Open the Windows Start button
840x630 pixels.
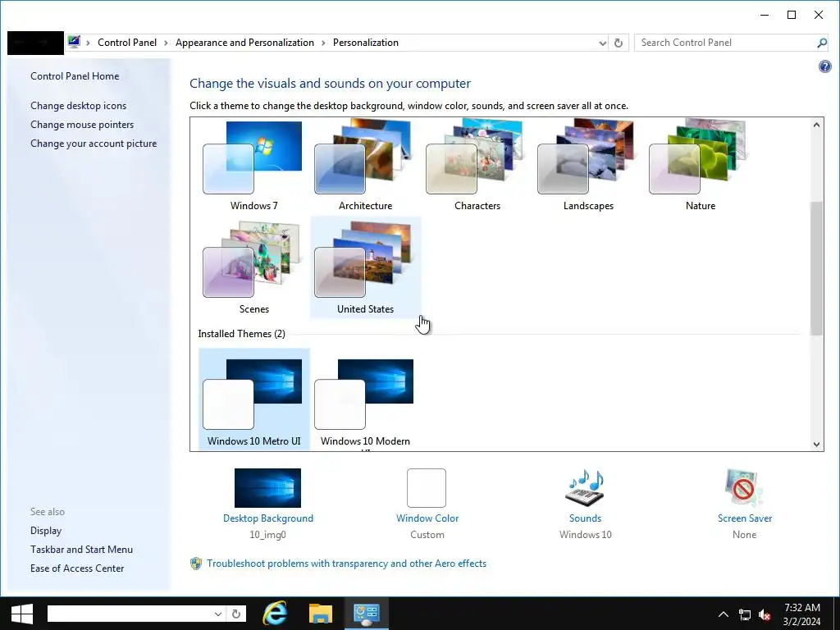[x=22, y=614]
